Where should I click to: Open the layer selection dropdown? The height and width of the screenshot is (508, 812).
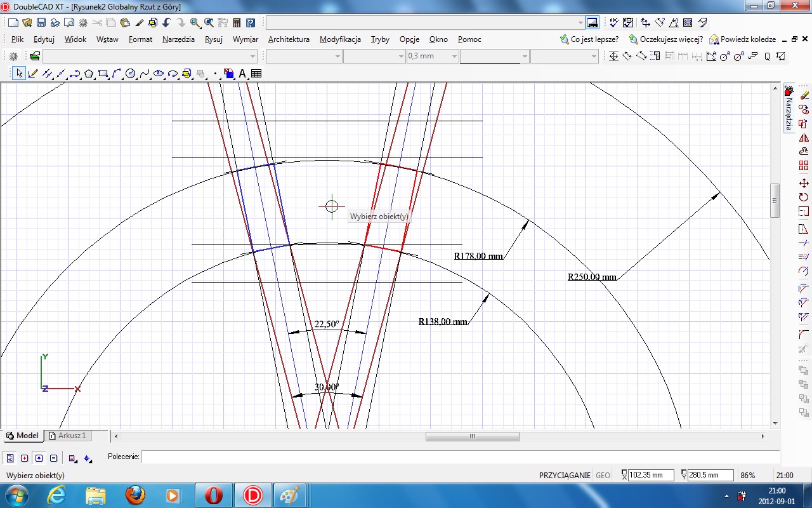point(253,57)
